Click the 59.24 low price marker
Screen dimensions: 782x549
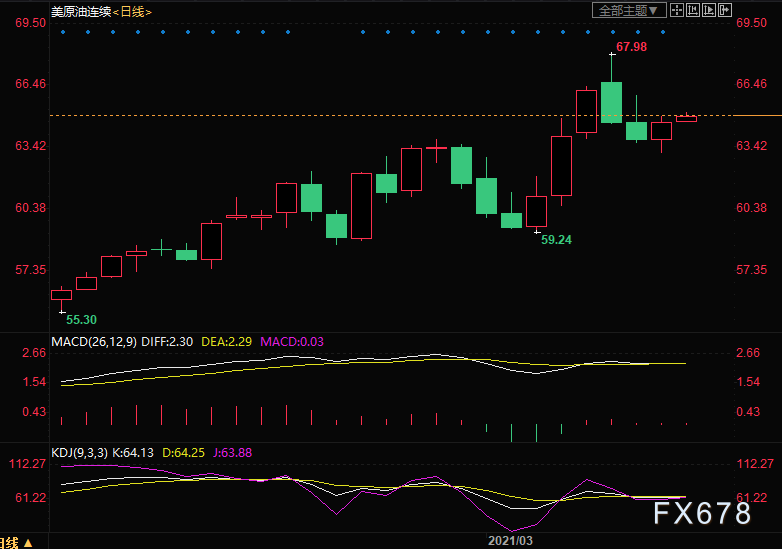coord(556,240)
